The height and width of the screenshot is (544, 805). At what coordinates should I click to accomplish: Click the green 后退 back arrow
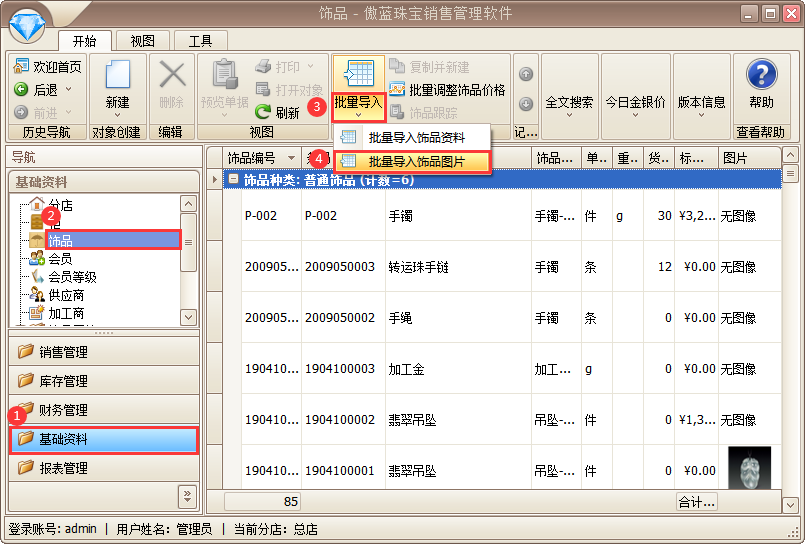tap(21, 90)
